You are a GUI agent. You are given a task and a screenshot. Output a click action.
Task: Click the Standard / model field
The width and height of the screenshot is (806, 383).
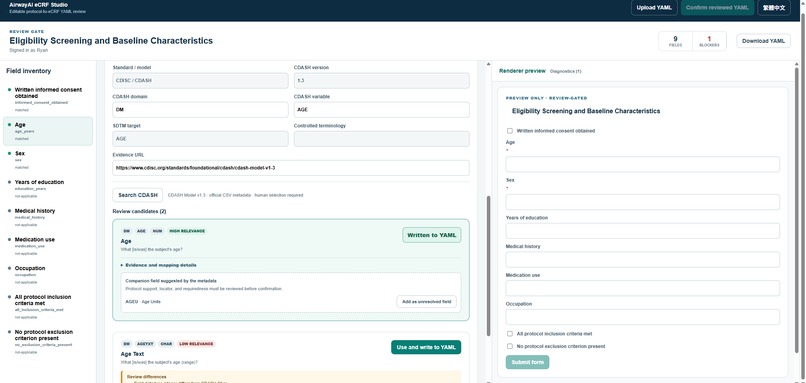tap(200, 81)
